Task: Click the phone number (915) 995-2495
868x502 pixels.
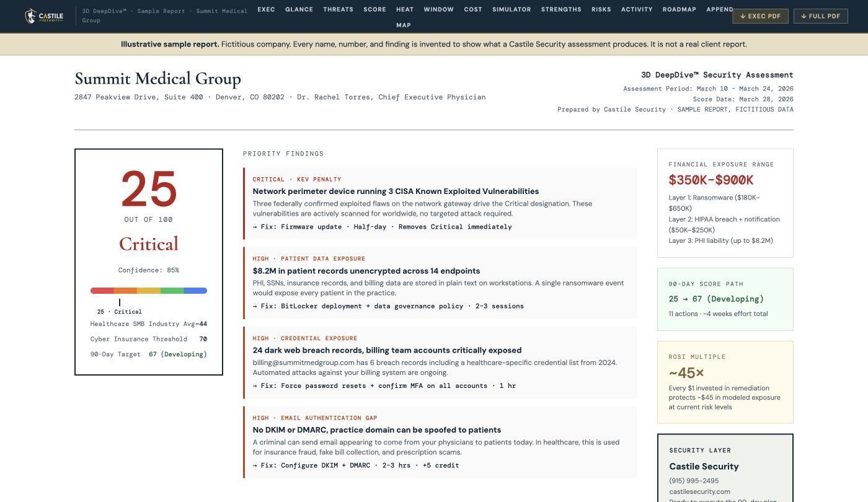Action: coord(694,481)
